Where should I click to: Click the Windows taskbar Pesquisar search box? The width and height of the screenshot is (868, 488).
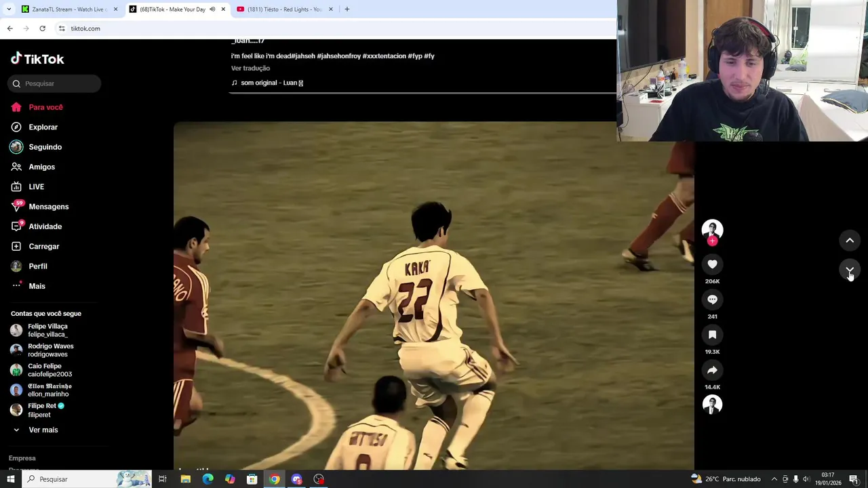86,479
